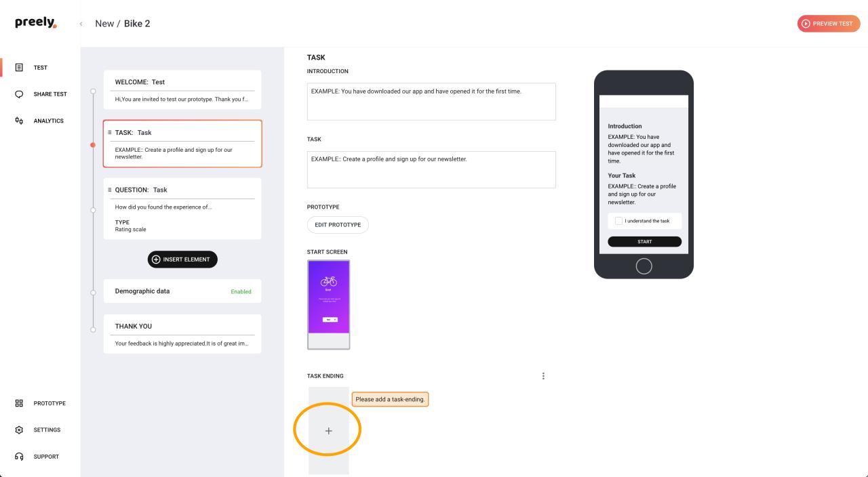Image resolution: width=868 pixels, height=477 pixels.
Task: Click the plus icon on Insert Element
Action: pos(157,260)
